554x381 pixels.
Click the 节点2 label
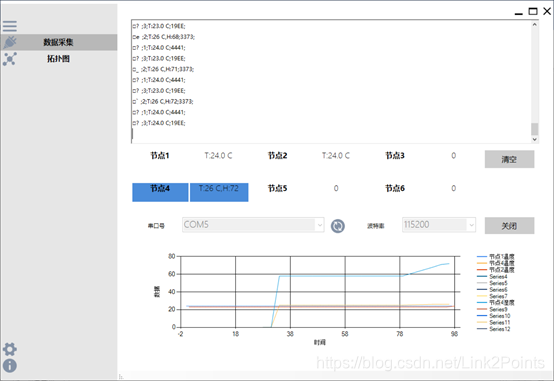pyautogui.click(x=277, y=156)
